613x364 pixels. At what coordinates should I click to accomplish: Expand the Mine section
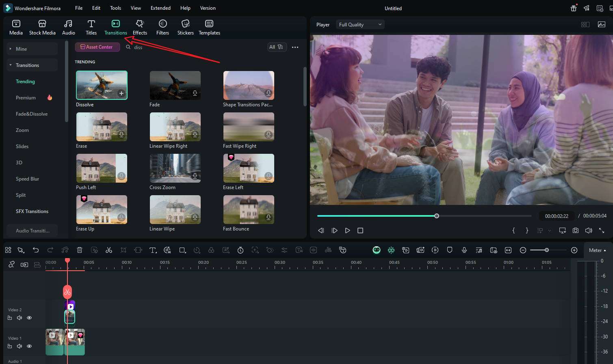(x=32, y=49)
